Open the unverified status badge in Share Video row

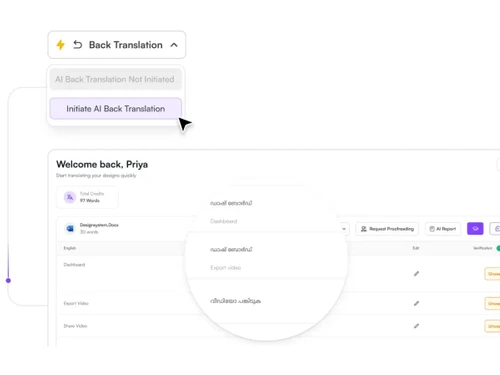click(x=492, y=326)
